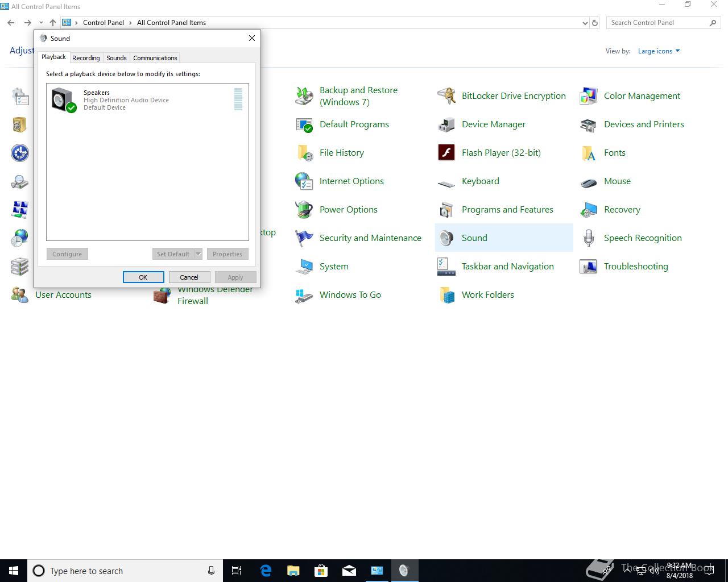Click the Flash Player (32-bit) icon
Viewport: 728px width, 582px height.
446,153
